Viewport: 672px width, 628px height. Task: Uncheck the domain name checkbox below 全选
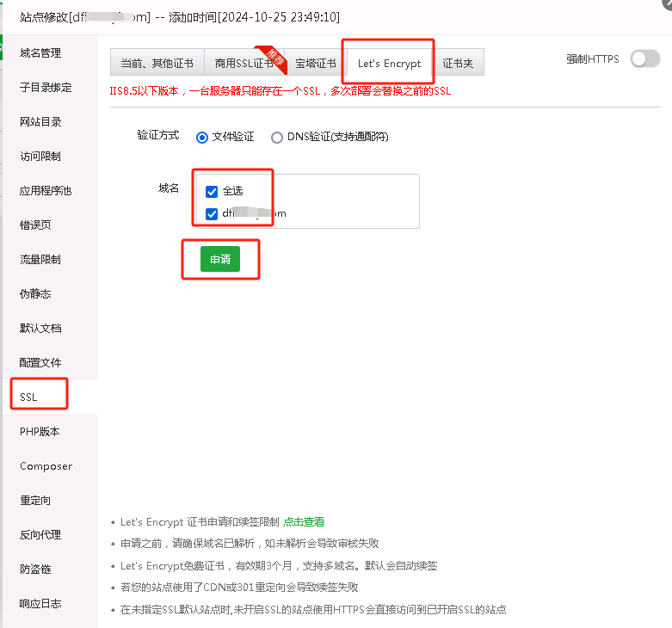click(x=212, y=213)
